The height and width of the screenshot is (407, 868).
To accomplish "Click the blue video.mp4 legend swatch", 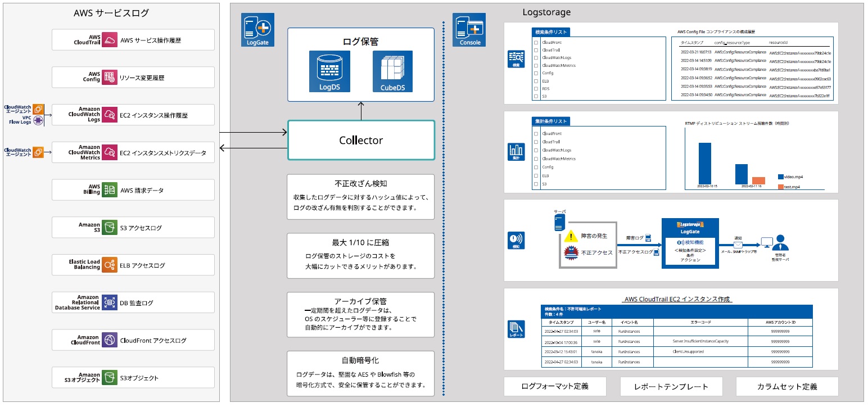I will click(781, 177).
